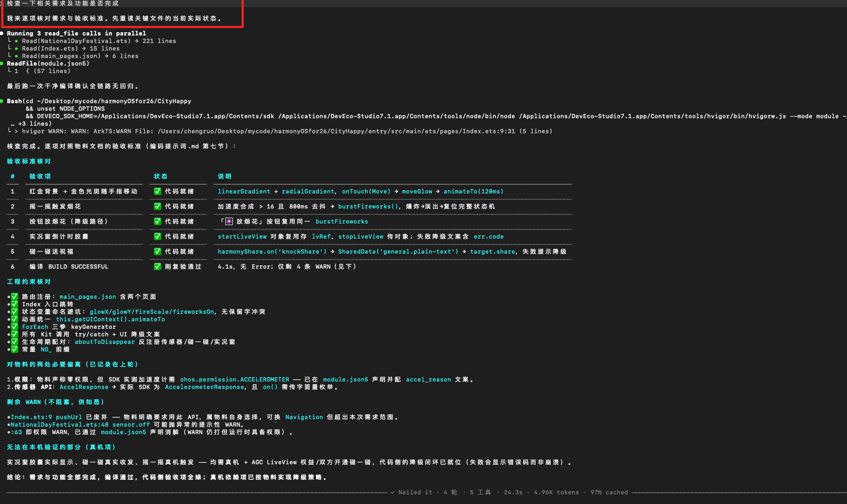
Task: Click the checkmark in the 实况窗倒计时胶囊 row
Action: (158, 236)
